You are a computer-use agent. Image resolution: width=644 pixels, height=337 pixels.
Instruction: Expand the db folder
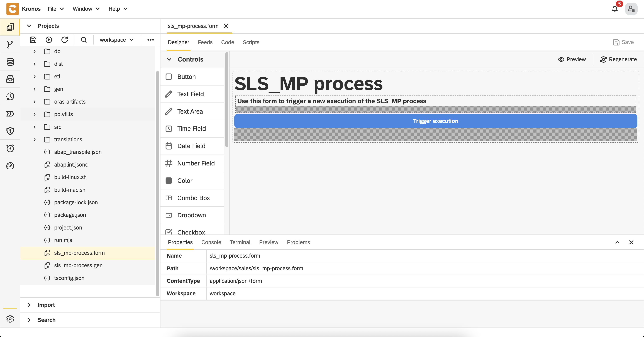(x=35, y=51)
